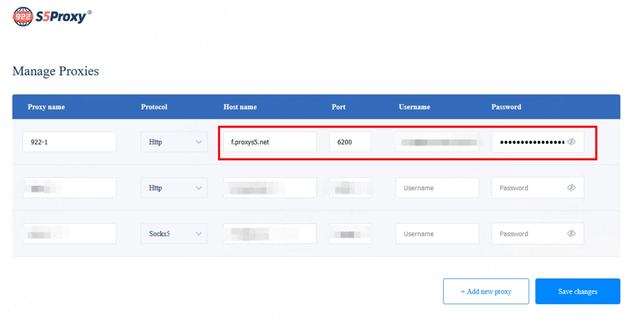Viewport: 644px width, 332px height.
Task: Save changes to proxies
Action: (x=577, y=292)
